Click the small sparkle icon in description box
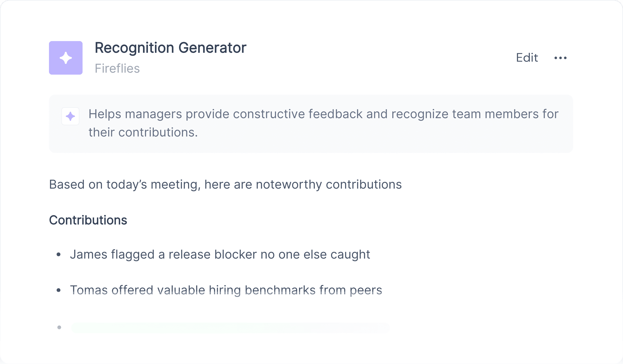 pos(71,116)
